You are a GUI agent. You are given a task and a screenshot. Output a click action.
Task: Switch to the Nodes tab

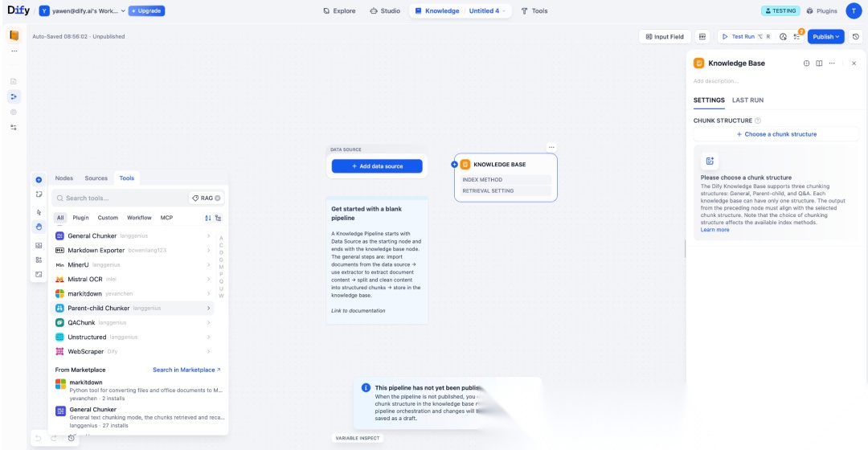pos(64,178)
